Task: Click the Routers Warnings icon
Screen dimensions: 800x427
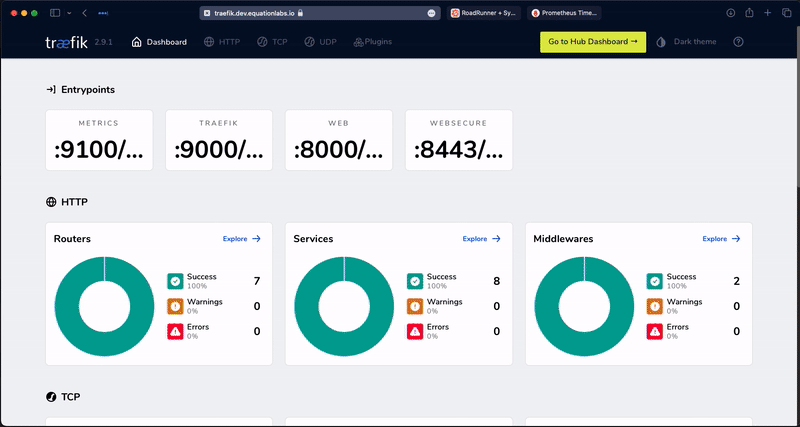Action: (175, 306)
